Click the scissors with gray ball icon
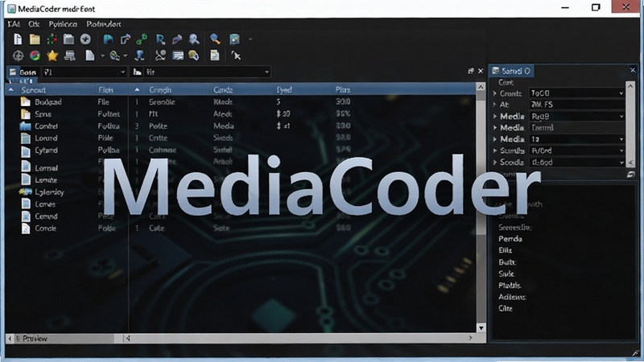The width and height of the screenshot is (644, 362). (160, 56)
